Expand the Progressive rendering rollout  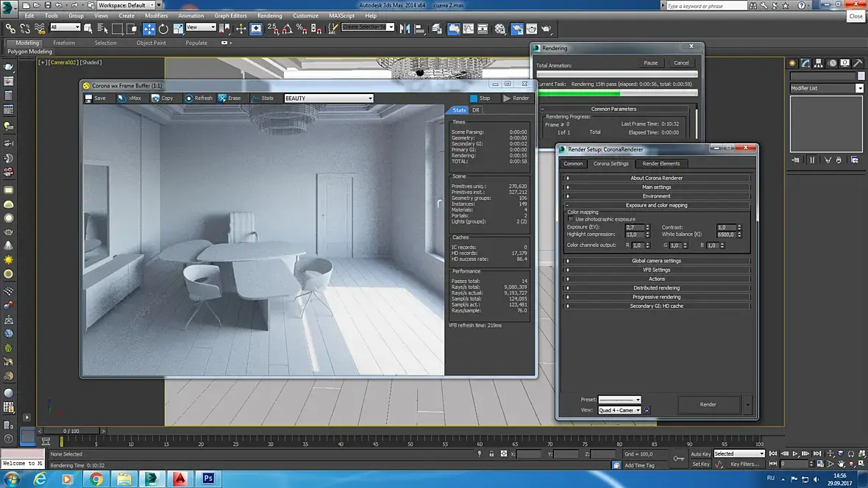pyautogui.click(x=656, y=297)
